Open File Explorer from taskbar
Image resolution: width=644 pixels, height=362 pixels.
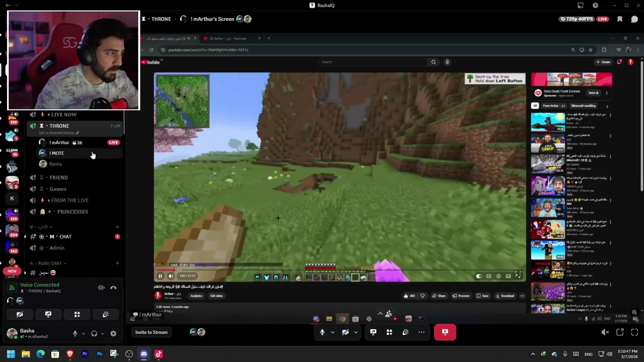coord(26,354)
